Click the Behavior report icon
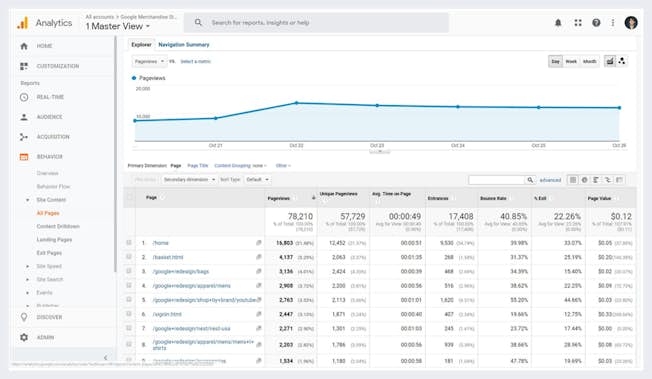Viewport: 652px width, 379px height. [x=24, y=157]
